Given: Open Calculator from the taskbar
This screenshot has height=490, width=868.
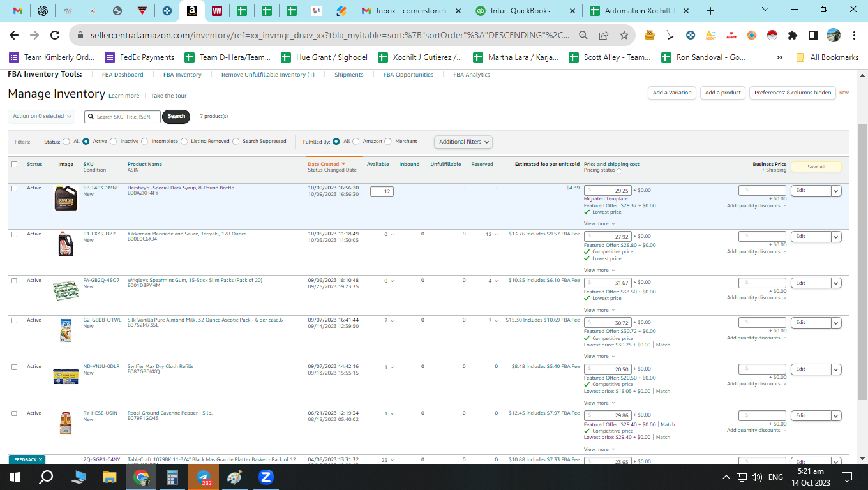Looking at the screenshot, I should pyautogui.click(x=172, y=477).
